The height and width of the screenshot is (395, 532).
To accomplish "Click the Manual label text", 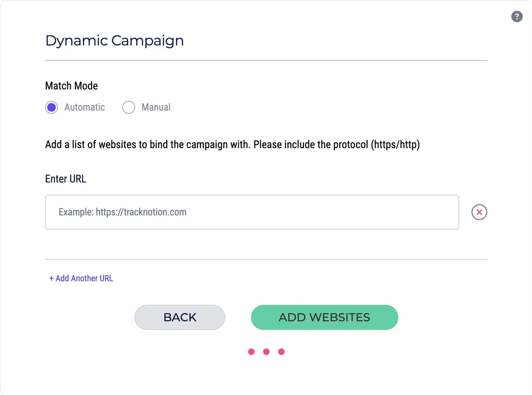I will pos(156,107).
